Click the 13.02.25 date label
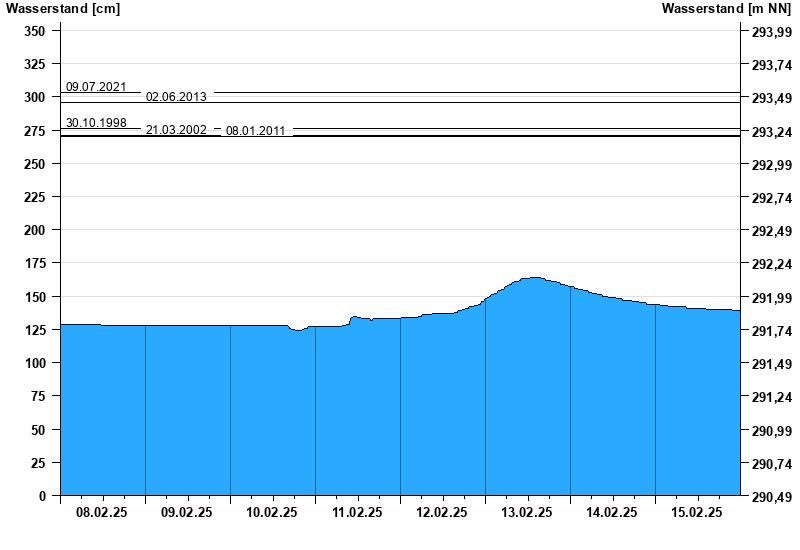Viewport: 800px width, 550px height. click(527, 512)
